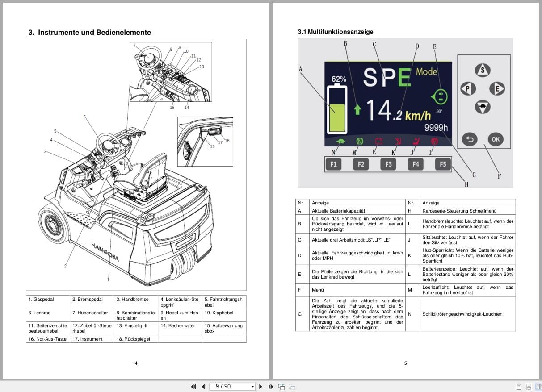Click the E mode button on keypad figure

[x=497, y=89]
